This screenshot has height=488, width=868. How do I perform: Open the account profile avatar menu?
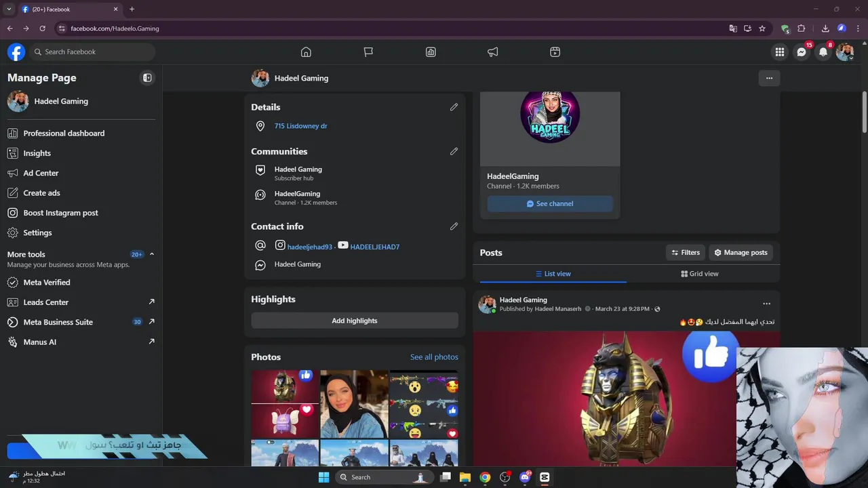click(x=845, y=52)
